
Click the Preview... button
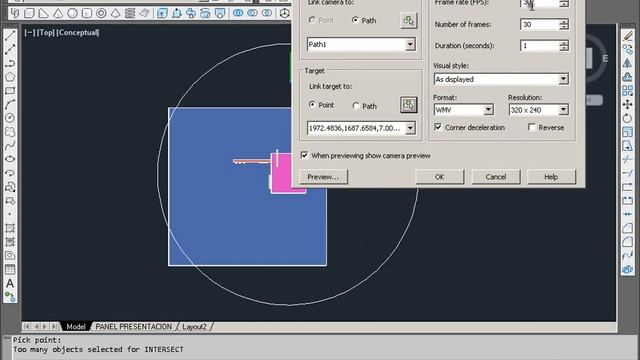323,177
